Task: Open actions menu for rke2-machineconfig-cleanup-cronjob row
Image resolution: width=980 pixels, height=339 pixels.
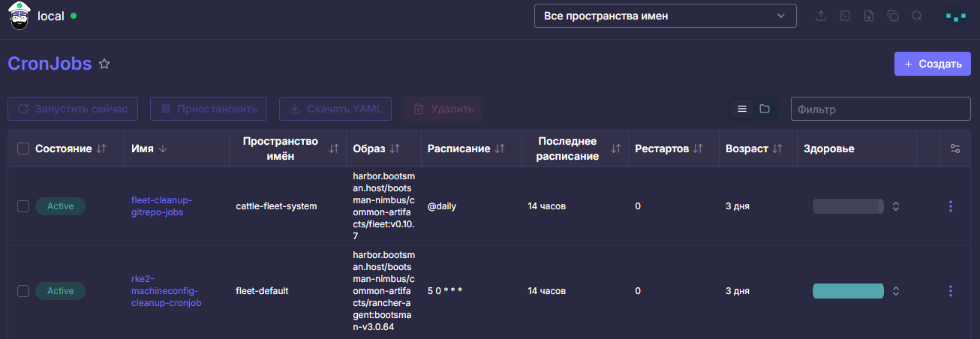Action: tap(951, 291)
